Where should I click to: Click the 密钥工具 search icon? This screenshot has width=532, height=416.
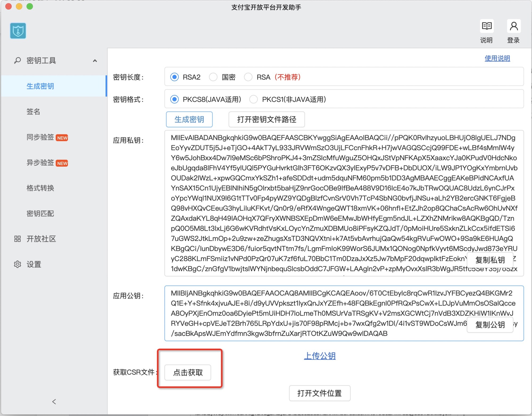tap(17, 60)
